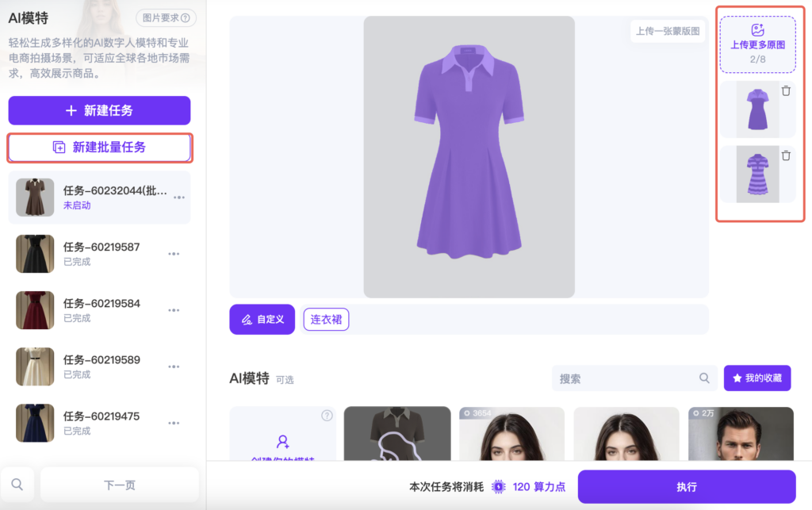The height and width of the screenshot is (510, 812).
Task: Select the mannequin polo shirt model card
Action: [x=397, y=434]
